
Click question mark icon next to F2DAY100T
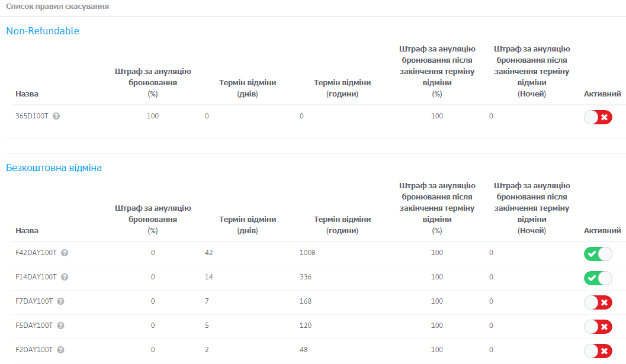pos(60,350)
